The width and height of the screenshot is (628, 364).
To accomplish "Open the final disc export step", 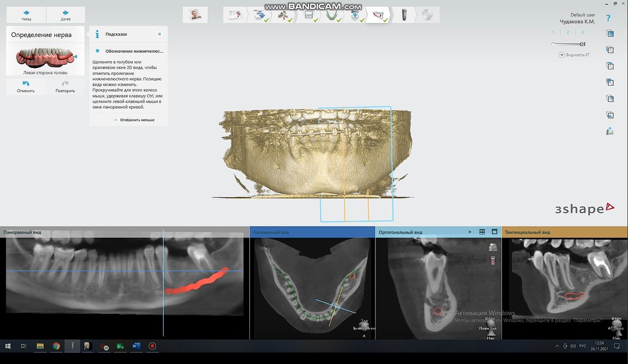I will [428, 15].
